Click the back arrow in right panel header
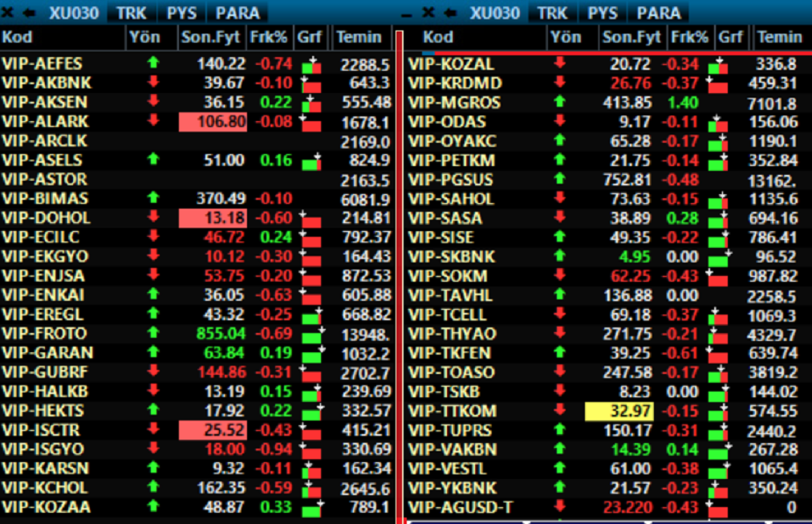Image resolution: width=812 pixels, height=524 pixels. [450, 12]
